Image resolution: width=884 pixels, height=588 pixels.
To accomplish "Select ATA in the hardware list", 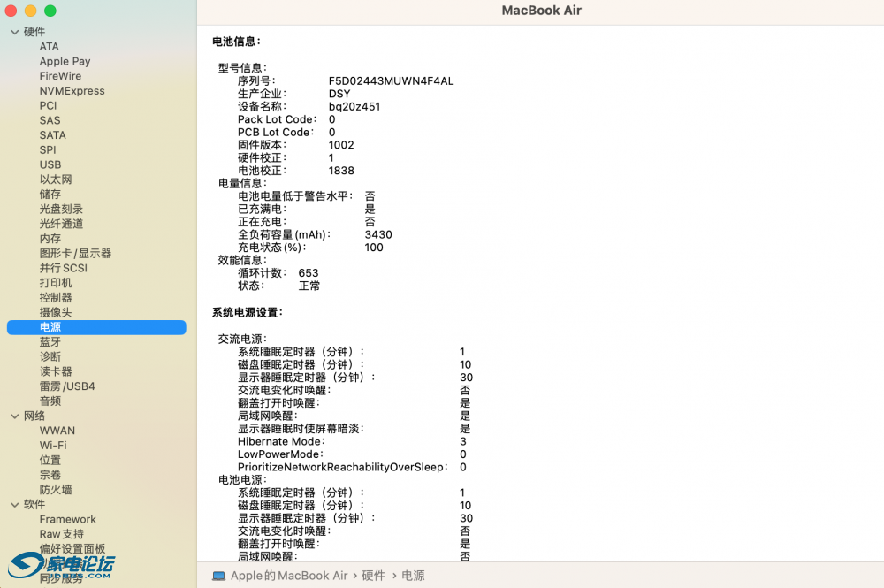I will coord(49,47).
